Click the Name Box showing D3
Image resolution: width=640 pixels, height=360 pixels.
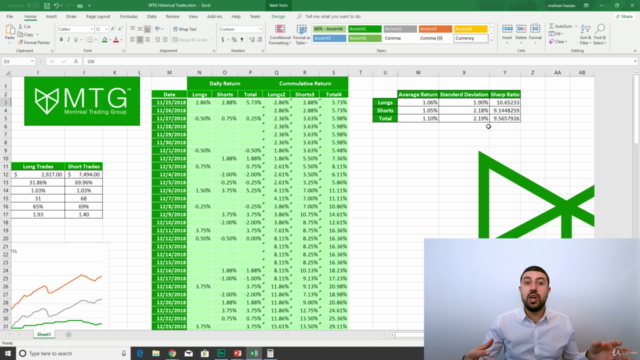18,61
